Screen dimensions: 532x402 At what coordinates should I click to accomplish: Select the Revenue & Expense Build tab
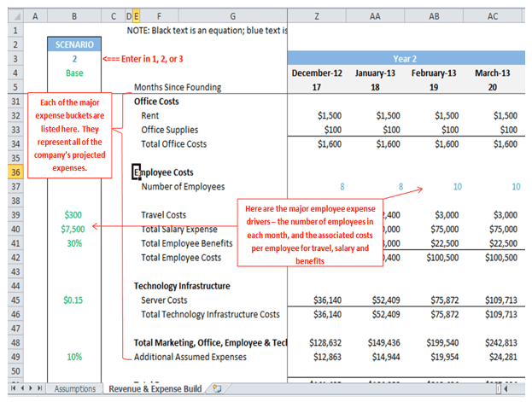point(155,388)
